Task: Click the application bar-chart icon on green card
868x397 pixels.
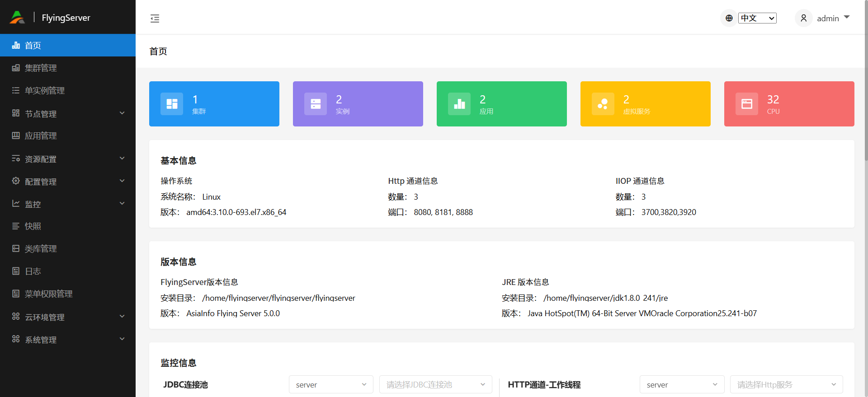Action: [x=459, y=104]
